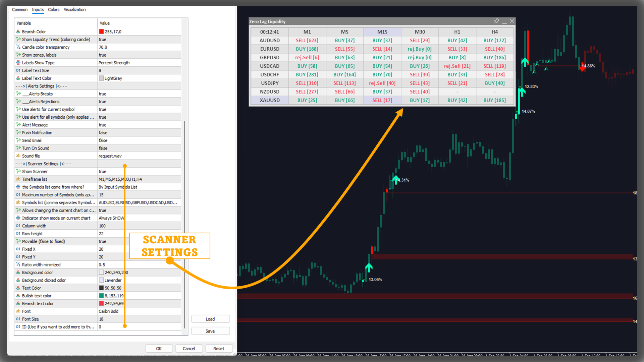Click Bullish text color green swatch
644x362 pixels.
tap(101, 296)
